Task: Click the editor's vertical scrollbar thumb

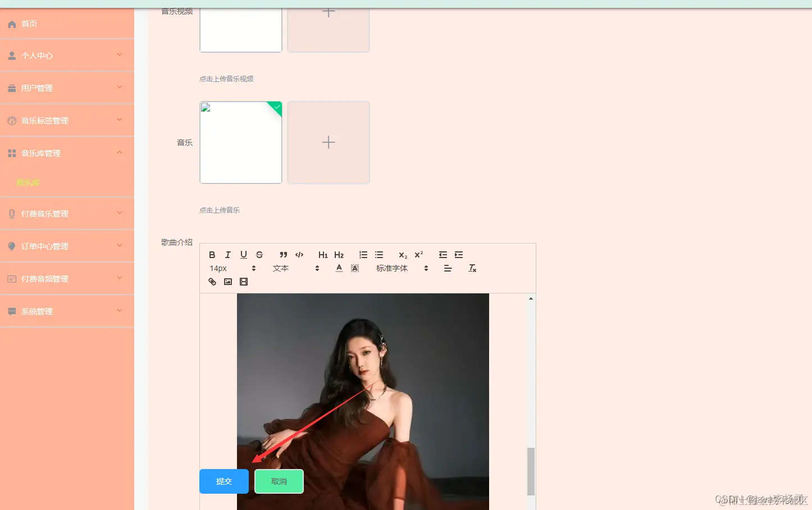Action: point(531,471)
